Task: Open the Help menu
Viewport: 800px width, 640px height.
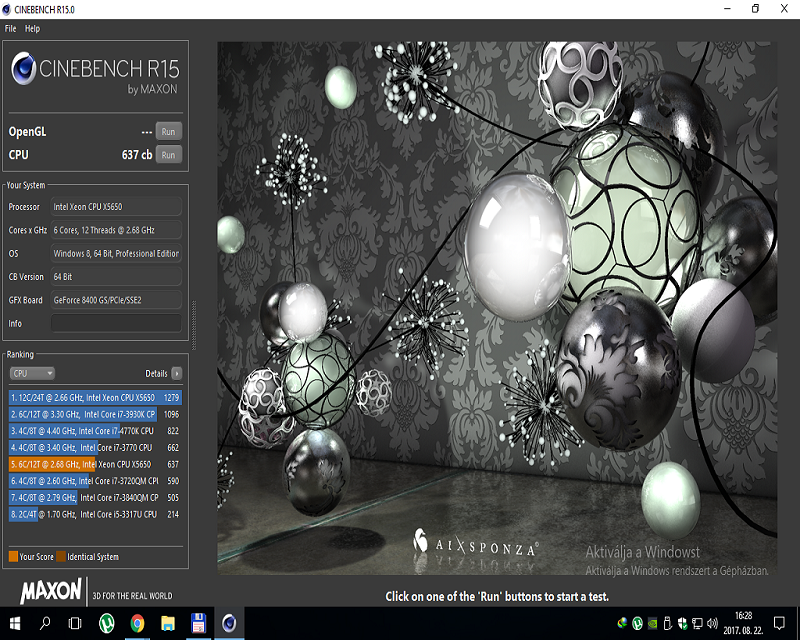Action: [33, 29]
